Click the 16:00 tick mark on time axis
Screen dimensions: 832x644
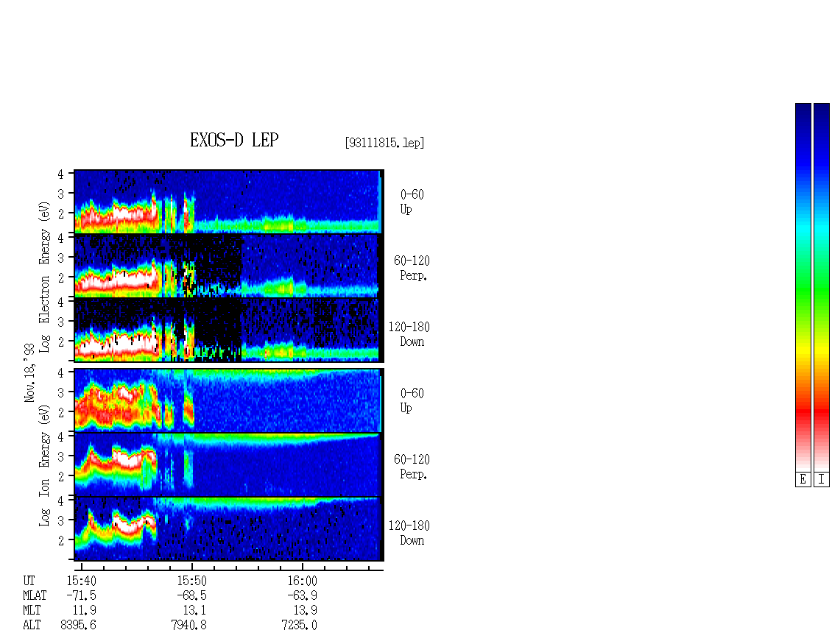302,567
